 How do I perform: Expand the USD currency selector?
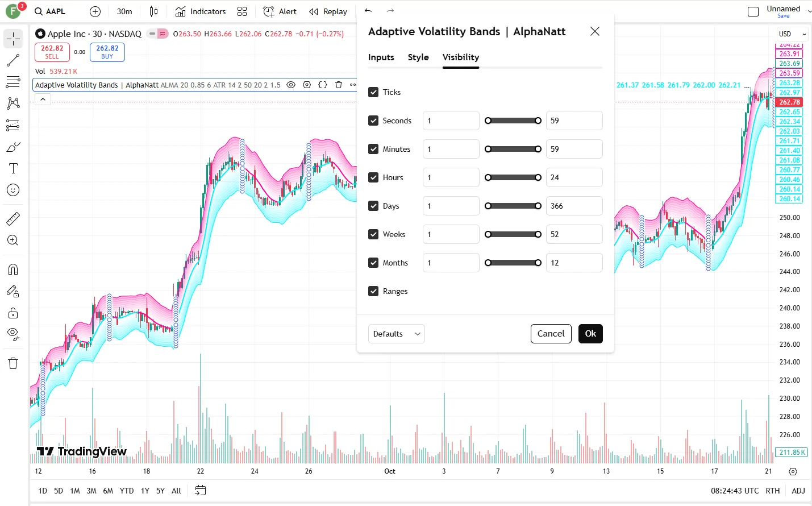792,34
